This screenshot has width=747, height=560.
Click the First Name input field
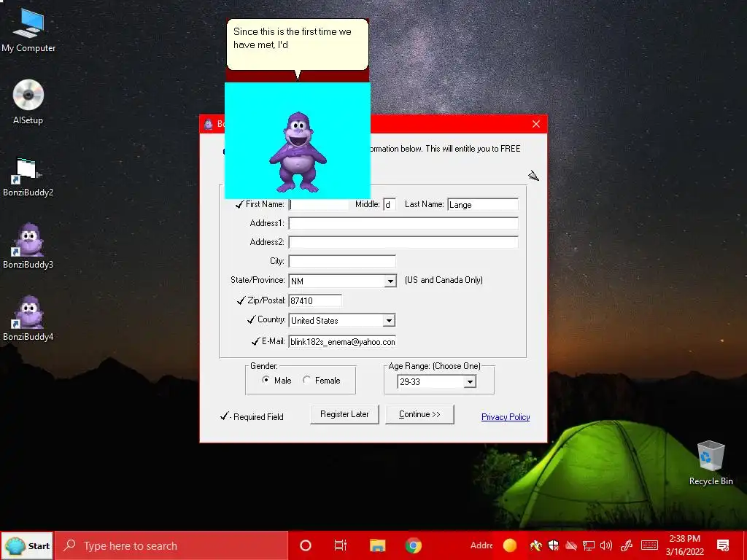click(x=319, y=205)
